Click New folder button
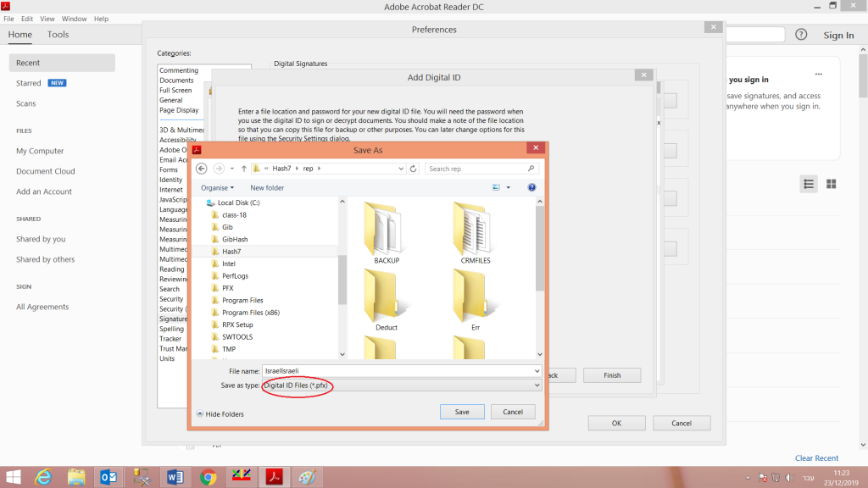Image resolution: width=868 pixels, height=488 pixels. pyautogui.click(x=267, y=187)
